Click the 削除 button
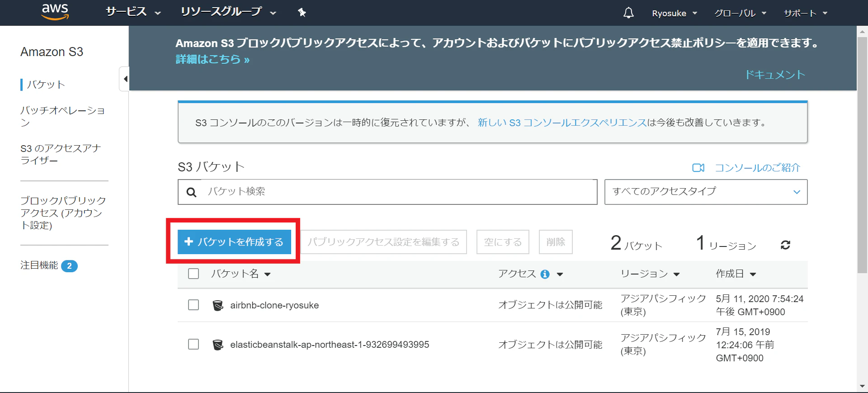This screenshot has height=393, width=868. coord(556,242)
